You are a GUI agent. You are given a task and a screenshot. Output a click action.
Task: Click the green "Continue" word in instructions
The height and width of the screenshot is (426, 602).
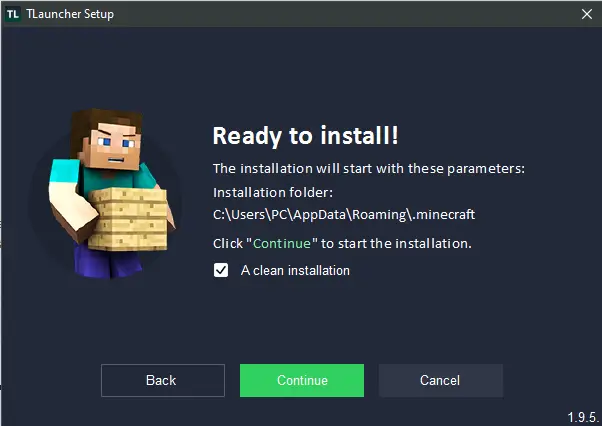282,243
